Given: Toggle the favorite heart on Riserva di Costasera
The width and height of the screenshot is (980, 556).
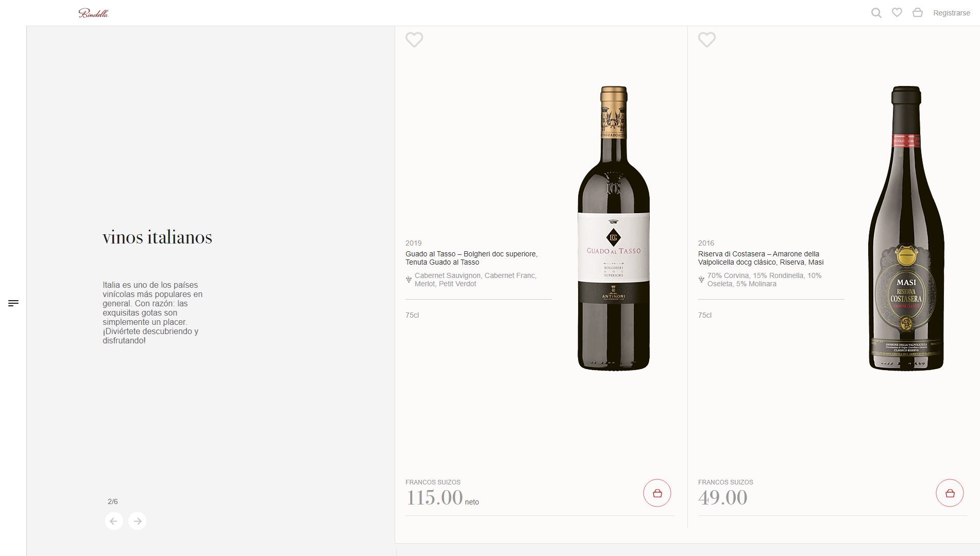Looking at the screenshot, I should [707, 40].
